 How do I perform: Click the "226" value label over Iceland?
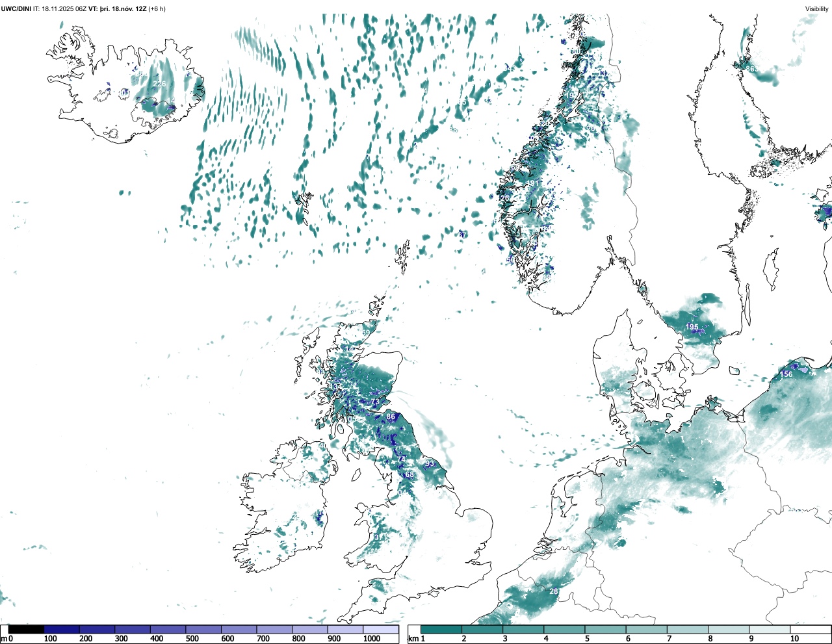tap(159, 84)
